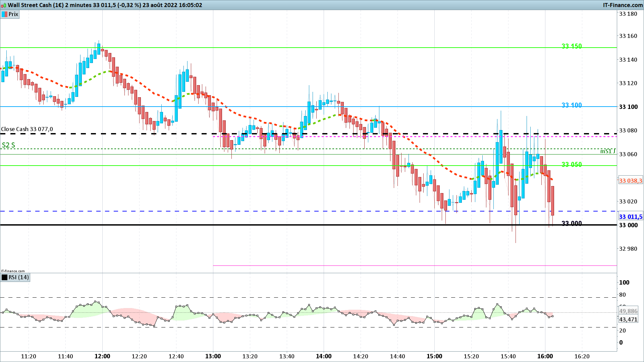Select the orange 33 038,3 moving average tag
Image resolution: width=644 pixels, height=362 pixels.
tap(630, 181)
